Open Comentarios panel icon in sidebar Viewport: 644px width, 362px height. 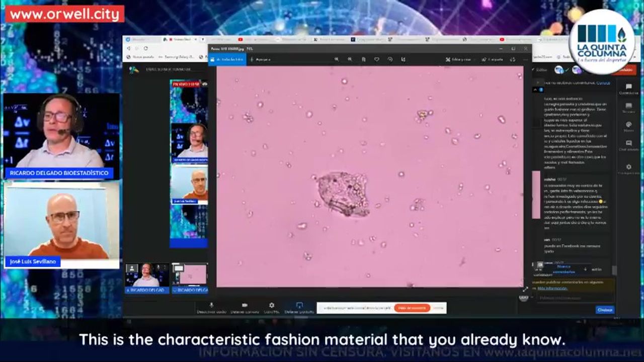coord(628,87)
